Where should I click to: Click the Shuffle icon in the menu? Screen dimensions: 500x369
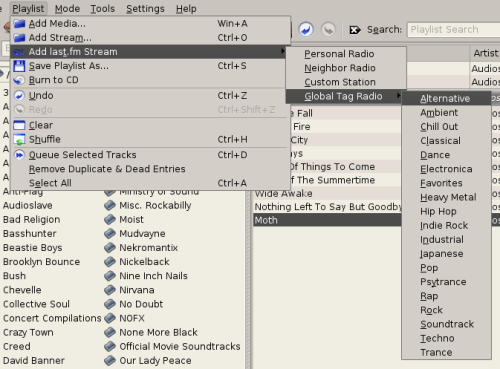[19, 139]
